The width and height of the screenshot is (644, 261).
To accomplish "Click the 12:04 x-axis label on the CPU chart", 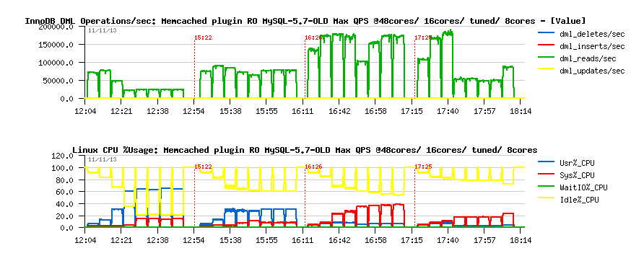I will (84, 241).
